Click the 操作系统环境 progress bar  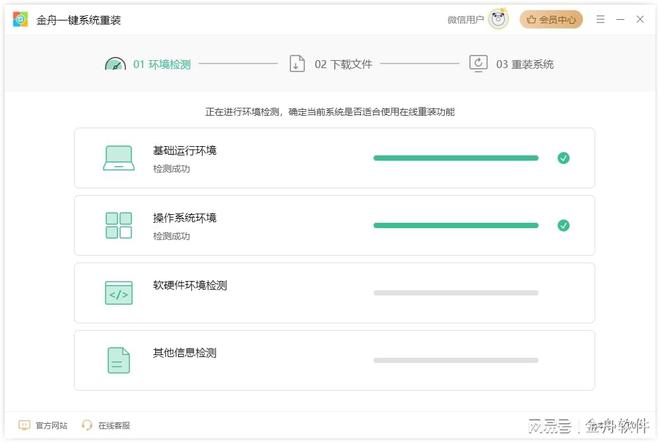(x=456, y=225)
